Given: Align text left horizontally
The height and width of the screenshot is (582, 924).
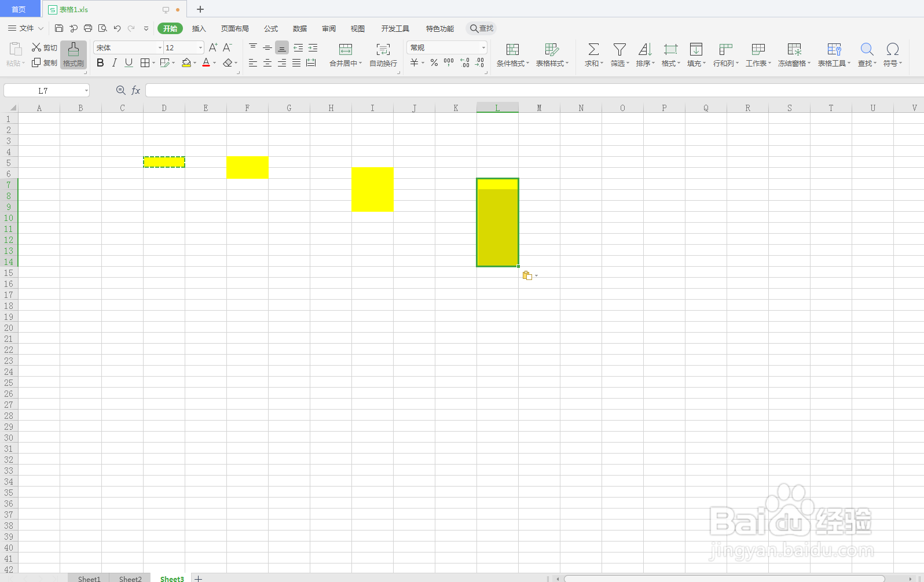Looking at the screenshot, I should click(x=253, y=62).
